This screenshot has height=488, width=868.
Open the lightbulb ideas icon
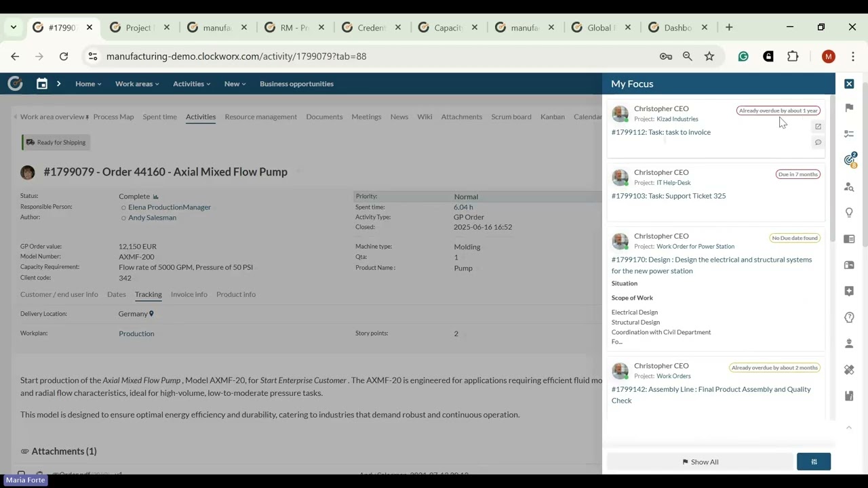[x=849, y=213]
